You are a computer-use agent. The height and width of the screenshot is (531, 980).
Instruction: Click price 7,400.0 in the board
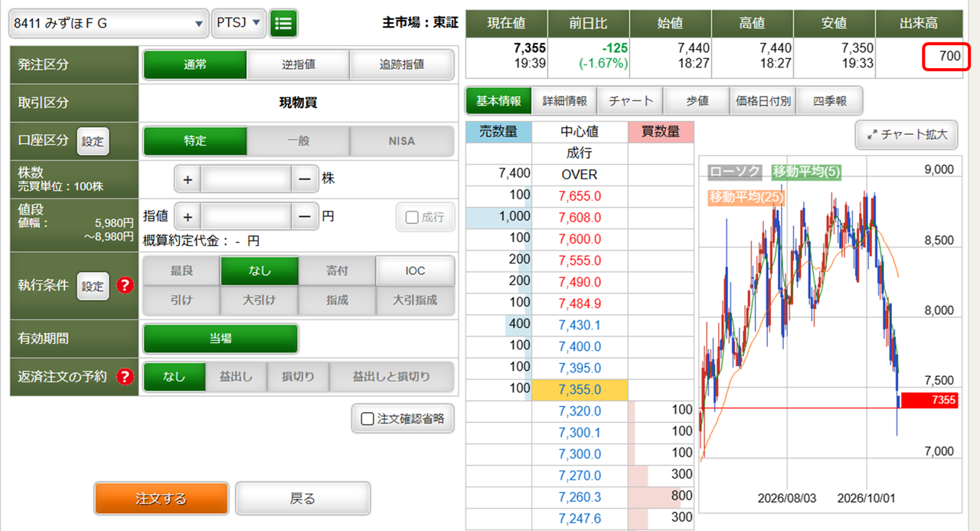pyautogui.click(x=580, y=346)
